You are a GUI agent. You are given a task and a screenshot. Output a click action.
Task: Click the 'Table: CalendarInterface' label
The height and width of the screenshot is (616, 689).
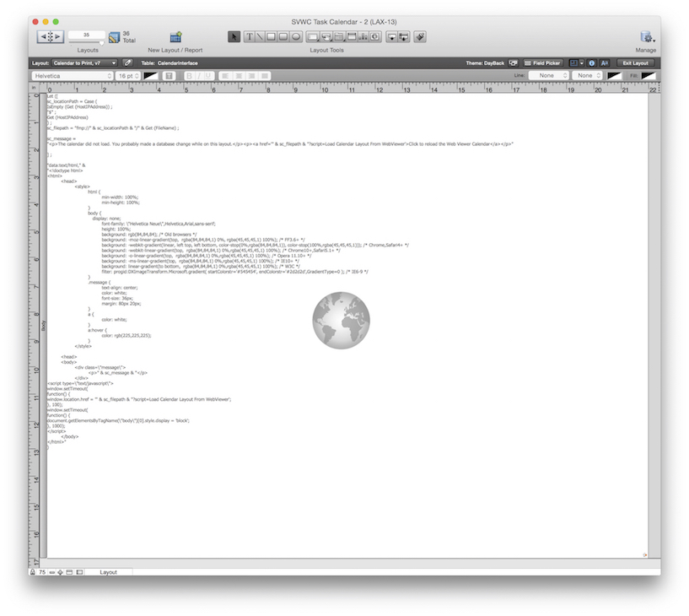pyautogui.click(x=170, y=63)
